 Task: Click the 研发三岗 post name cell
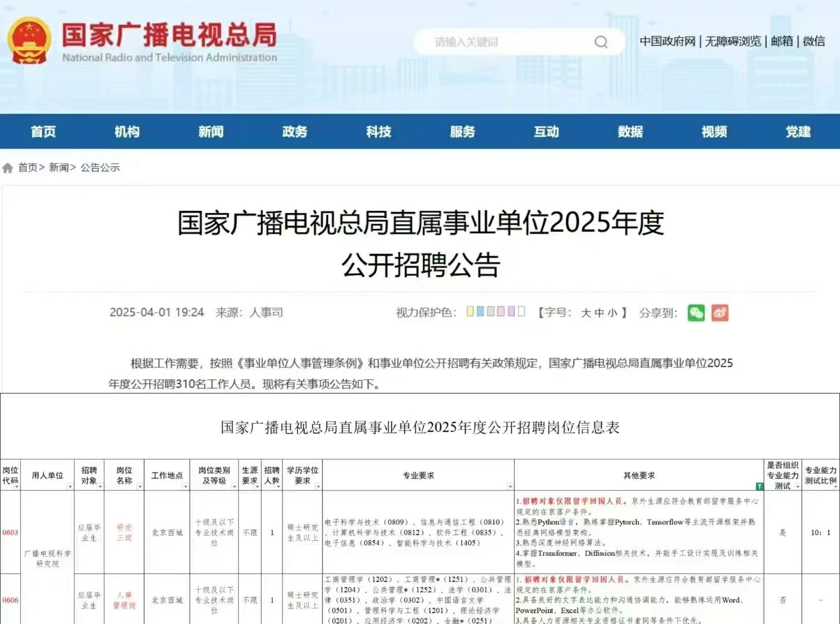click(124, 532)
